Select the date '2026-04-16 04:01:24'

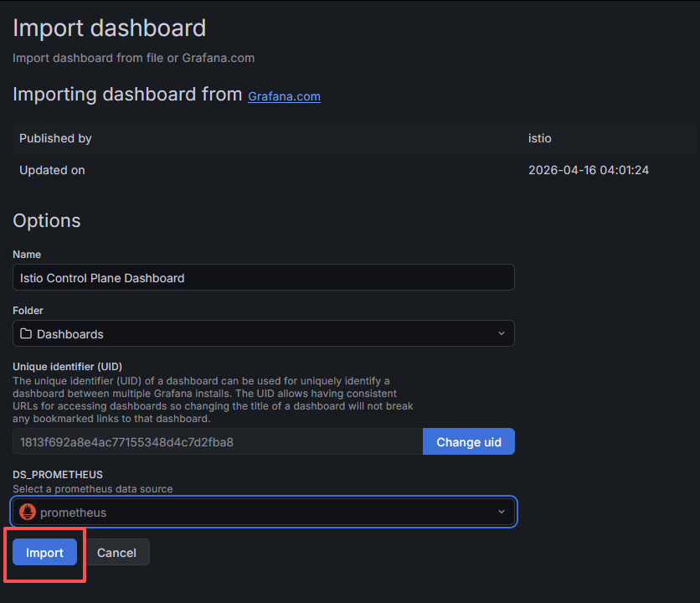pos(589,170)
